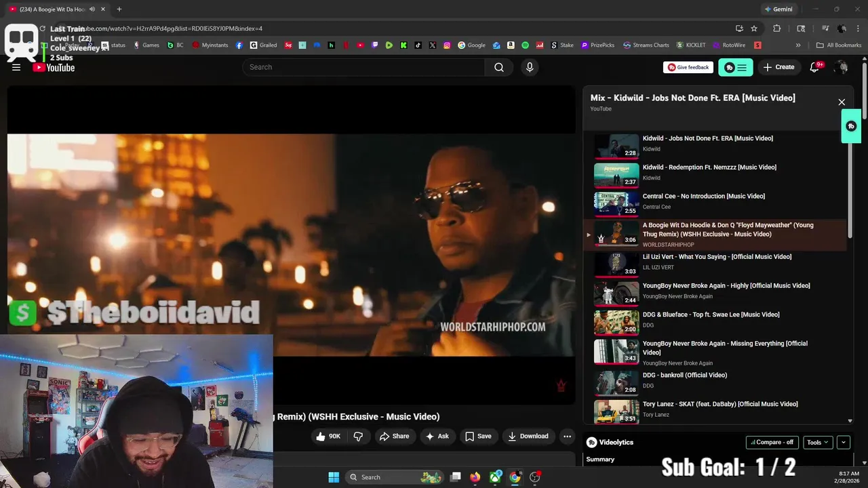This screenshot has width=868, height=488.
Task: Open the Windows Start menu
Action: (334, 477)
